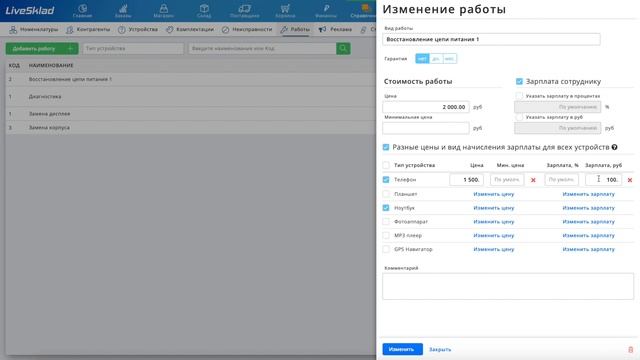This screenshot has height=360, width=640.
Task: Open the Склад box icon
Action: pos(204,9)
